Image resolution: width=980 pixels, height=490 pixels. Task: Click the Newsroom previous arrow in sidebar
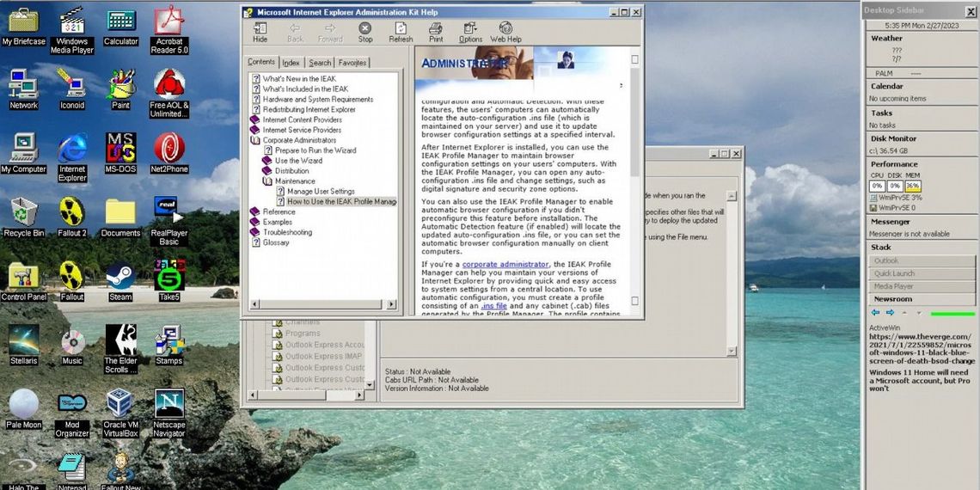point(875,313)
